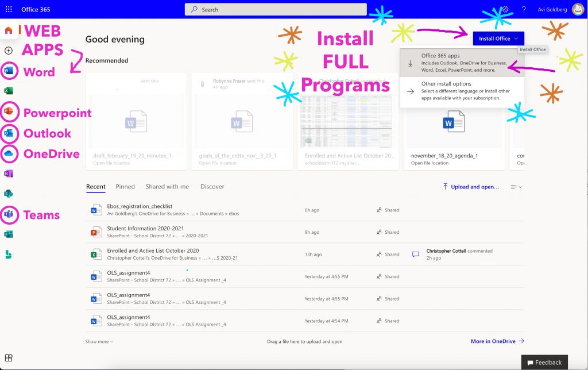Open Sway from the sidebar
The height and width of the screenshot is (370, 588).
(9, 255)
